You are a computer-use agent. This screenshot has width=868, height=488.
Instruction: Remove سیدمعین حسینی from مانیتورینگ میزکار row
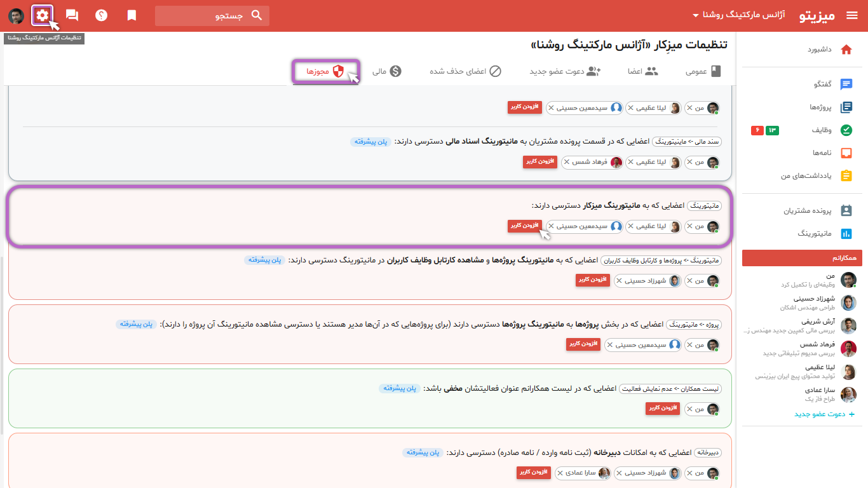tap(551, 226)
